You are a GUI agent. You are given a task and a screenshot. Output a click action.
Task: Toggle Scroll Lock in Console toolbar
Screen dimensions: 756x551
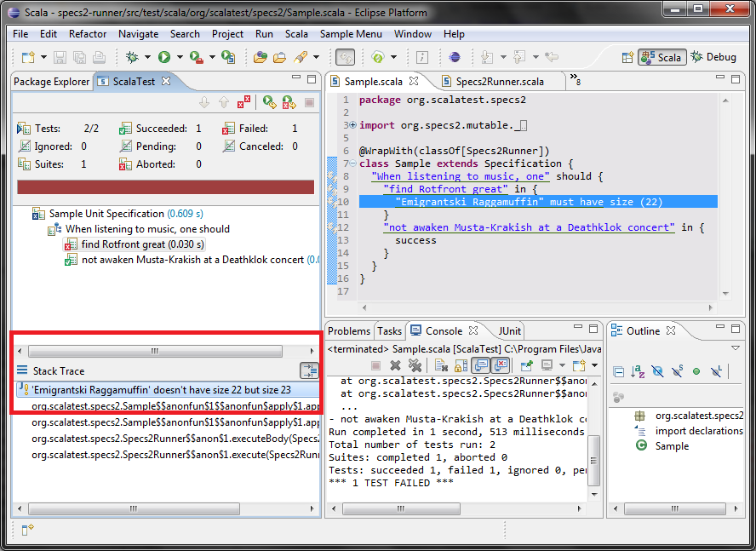(x=460, y=365)
